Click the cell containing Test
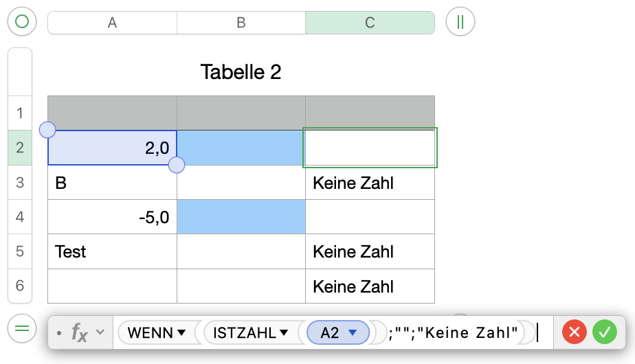This screenshot has height=364, width=635. coord(112,251)
